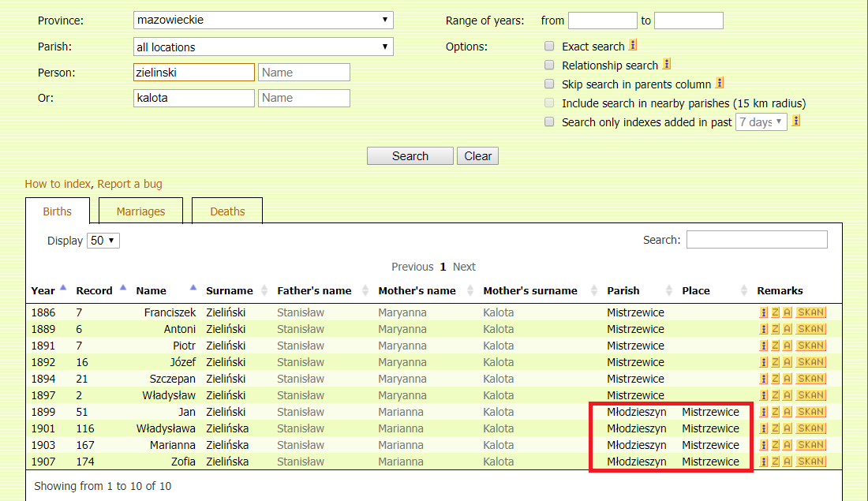The image size is (868, 501).
Task: Click info icon beside Skip search in parents column
Action: click(720, 83)
